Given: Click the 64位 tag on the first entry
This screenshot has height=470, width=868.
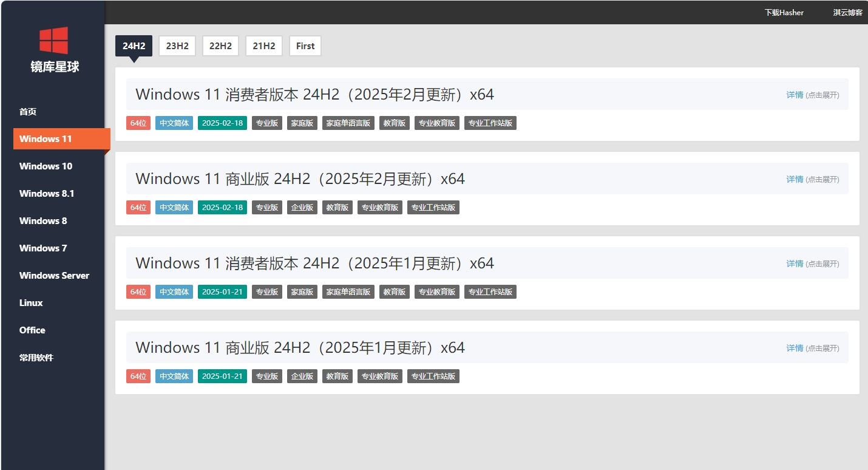Looking at the screenshot, I should [x=138, y=123].
